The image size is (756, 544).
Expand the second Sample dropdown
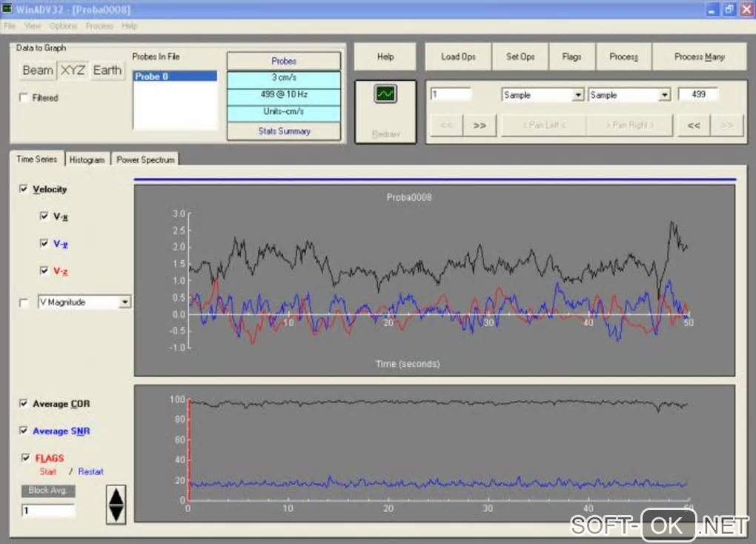tap(663, 96)
